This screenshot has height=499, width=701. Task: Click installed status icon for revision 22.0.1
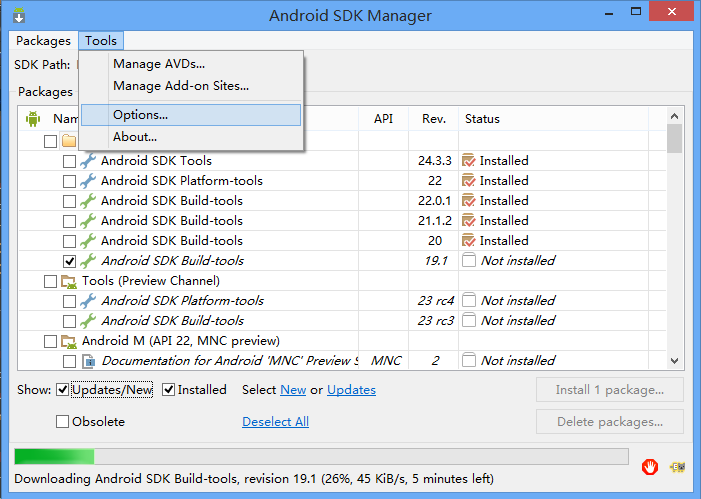pos(469,201)
